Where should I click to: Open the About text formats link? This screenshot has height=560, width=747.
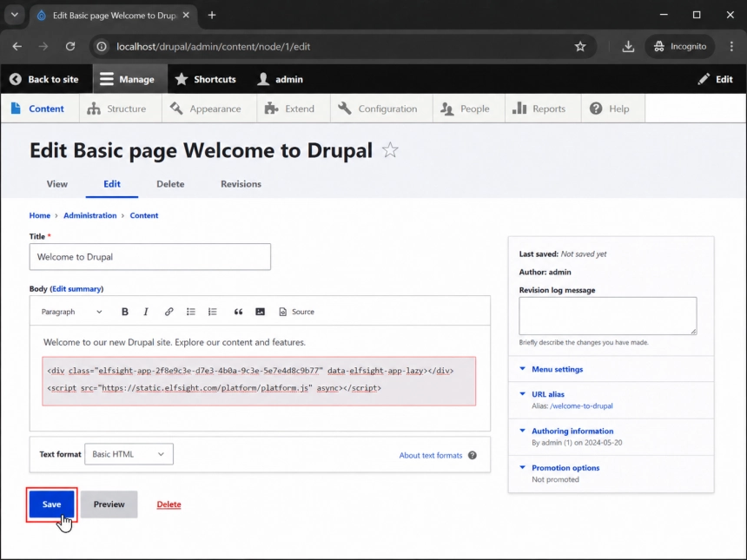pyautogui.click(x=431, y=455)
